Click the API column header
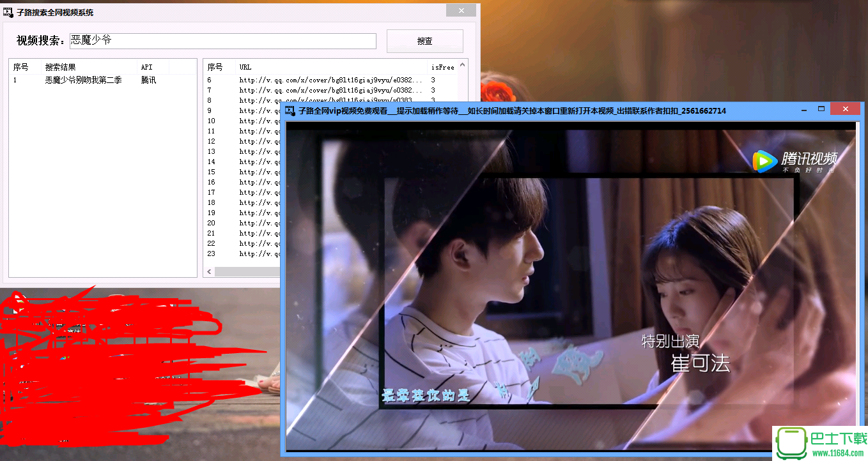868x461 pixels. click(153, 67)
